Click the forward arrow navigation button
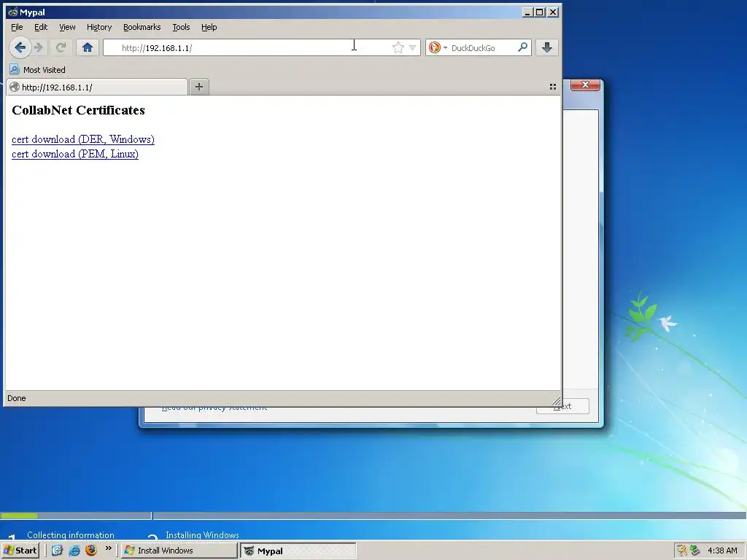 pyautogui.click(x=39, y=47)
